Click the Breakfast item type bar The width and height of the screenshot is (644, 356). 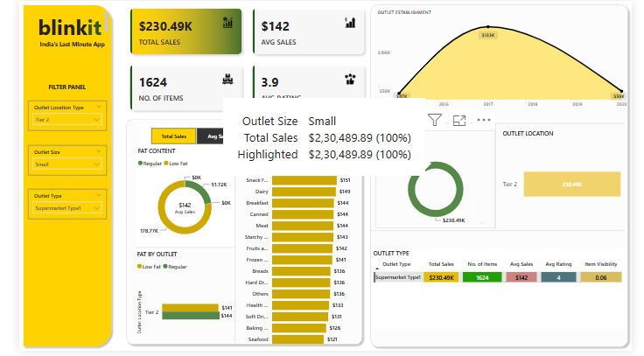(303, 203)
